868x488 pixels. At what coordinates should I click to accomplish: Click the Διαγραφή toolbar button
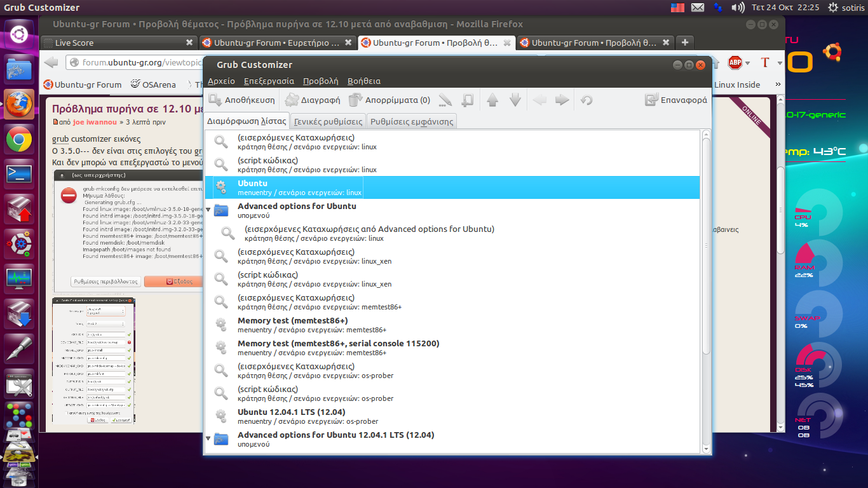(x=313, y=100)
